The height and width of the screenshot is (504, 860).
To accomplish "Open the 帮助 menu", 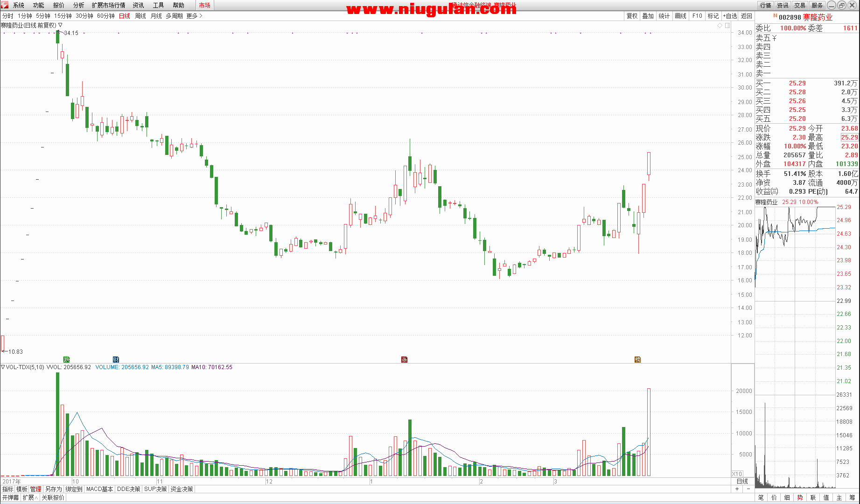I will 179,5.
